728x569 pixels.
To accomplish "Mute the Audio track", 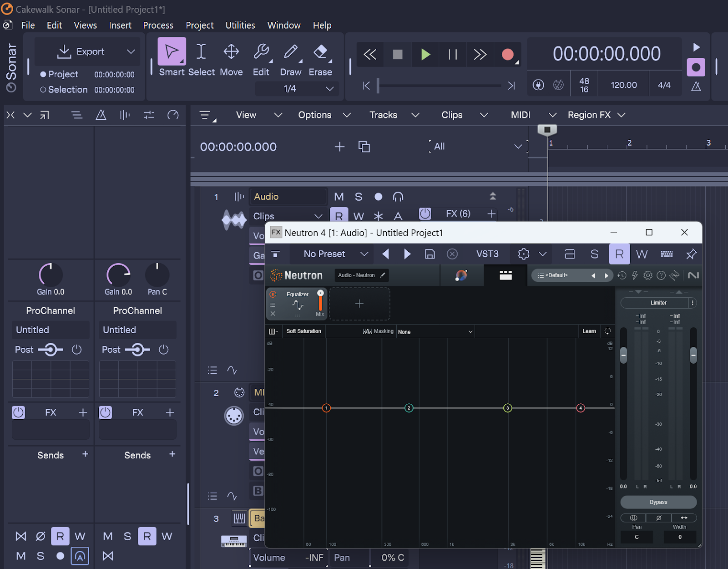I will coord(339,197).
